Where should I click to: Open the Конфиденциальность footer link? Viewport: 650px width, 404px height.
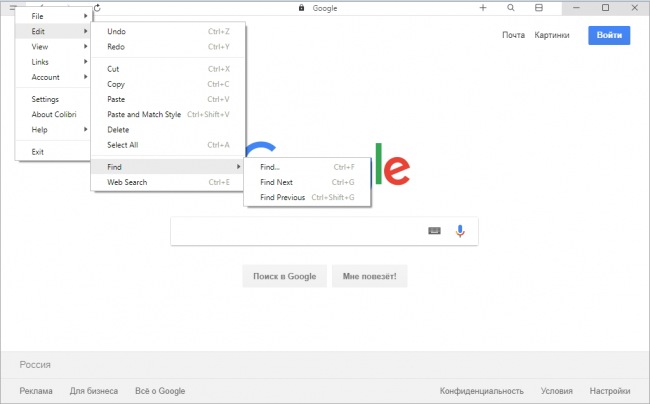pos(482,391)
